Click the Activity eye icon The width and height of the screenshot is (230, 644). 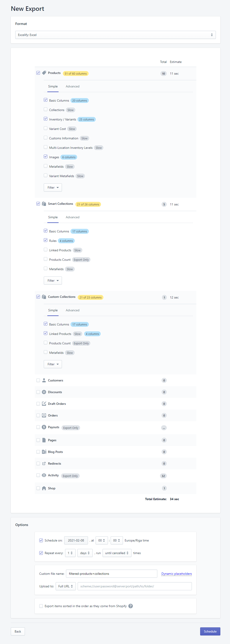coord(44,475)
